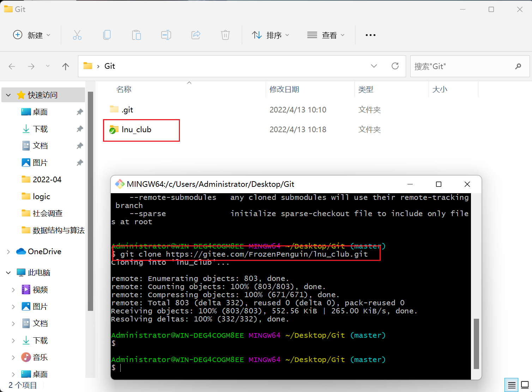Sort by 修改日期 column header
This screenshot has height=392, width=532.
point(284,90)
